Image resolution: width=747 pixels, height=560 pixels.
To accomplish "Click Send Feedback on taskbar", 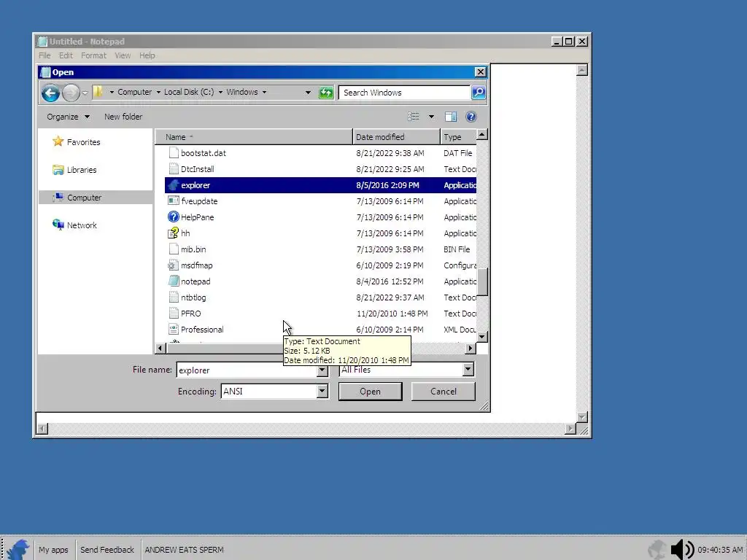I will 107,550.
